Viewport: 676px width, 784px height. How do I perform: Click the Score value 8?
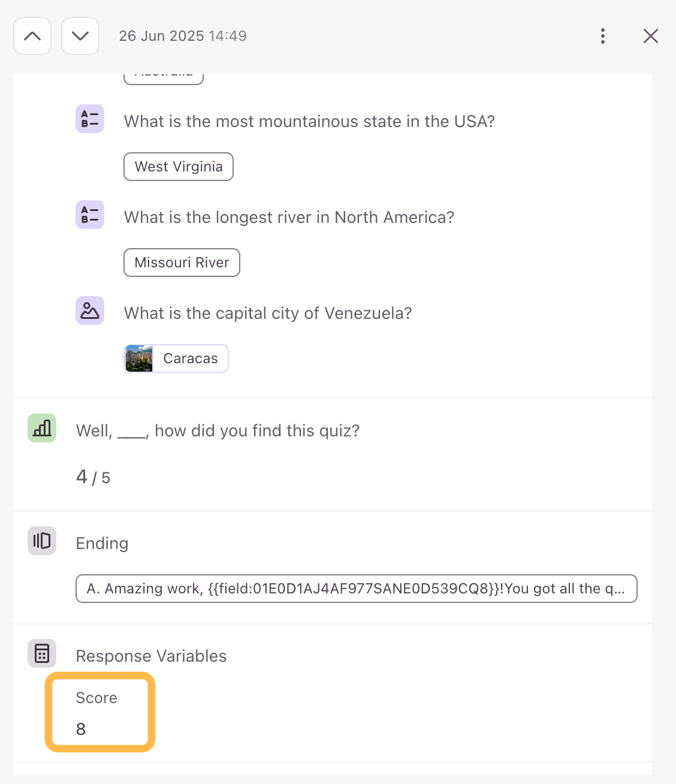(x=81, y=729)
